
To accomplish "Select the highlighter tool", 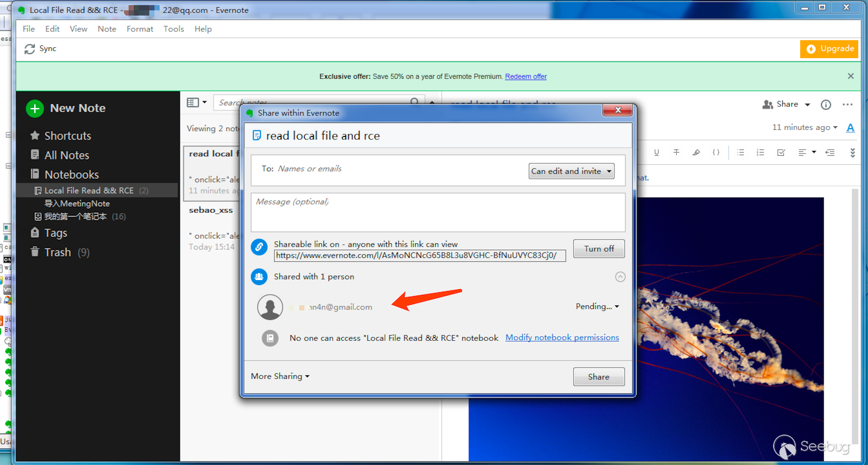I will coord(696,153).
